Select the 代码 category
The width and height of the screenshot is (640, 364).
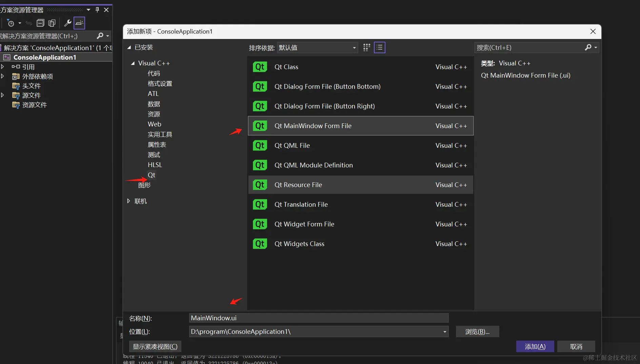coord(154,73)
